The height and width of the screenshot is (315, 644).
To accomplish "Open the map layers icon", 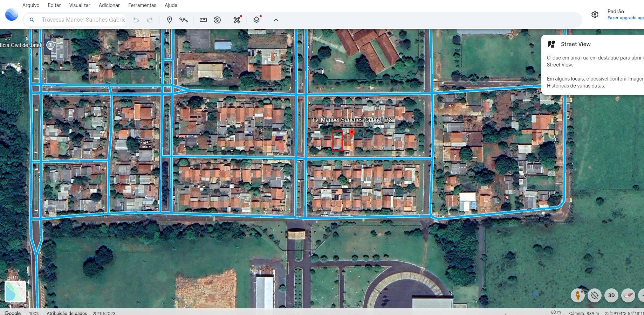I will pyautogui.click(x=256, y=20).
